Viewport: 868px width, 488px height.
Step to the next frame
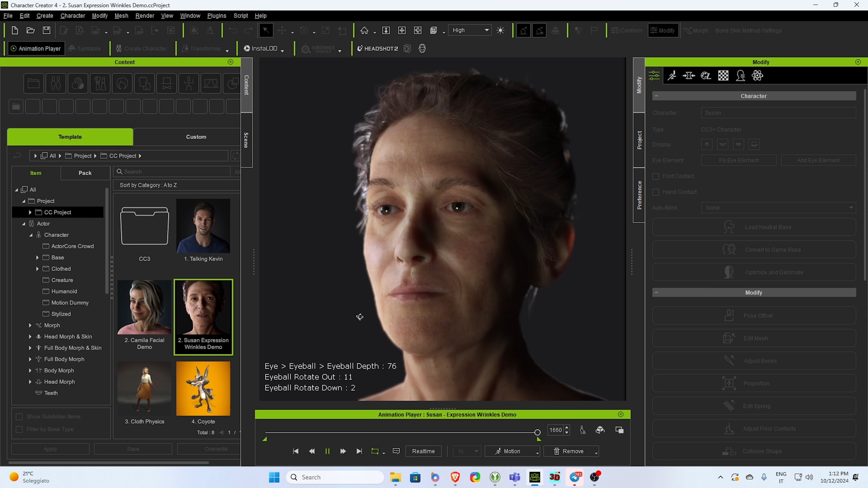click(343, 451)
